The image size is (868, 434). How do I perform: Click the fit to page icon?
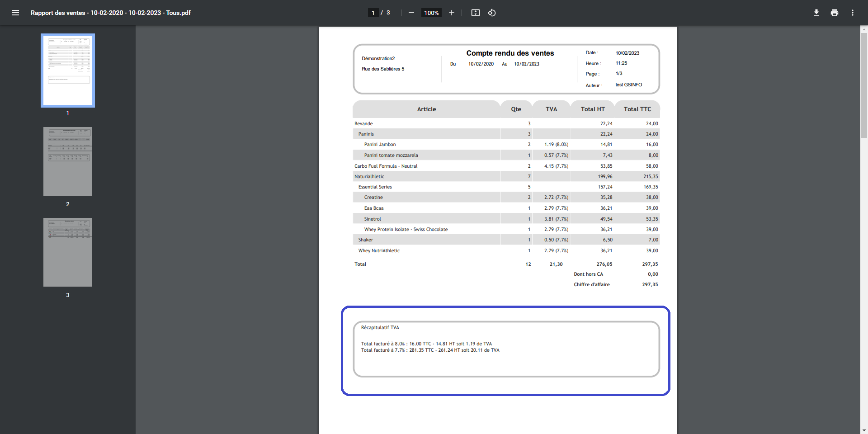coord(475,13)
